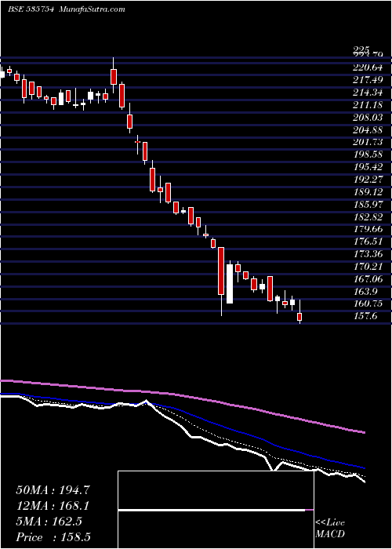The height and width of the screenshot is (549, 392).
Task: Click the 50MA : 194.7 readout
Action: tap(53, 490)
